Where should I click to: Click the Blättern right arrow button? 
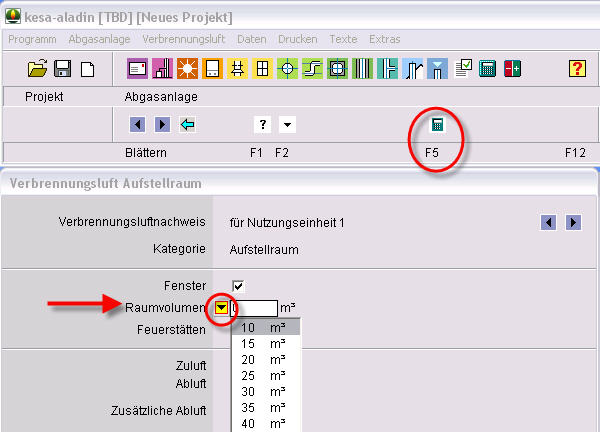pyautogui.click(x=162, y=125)
